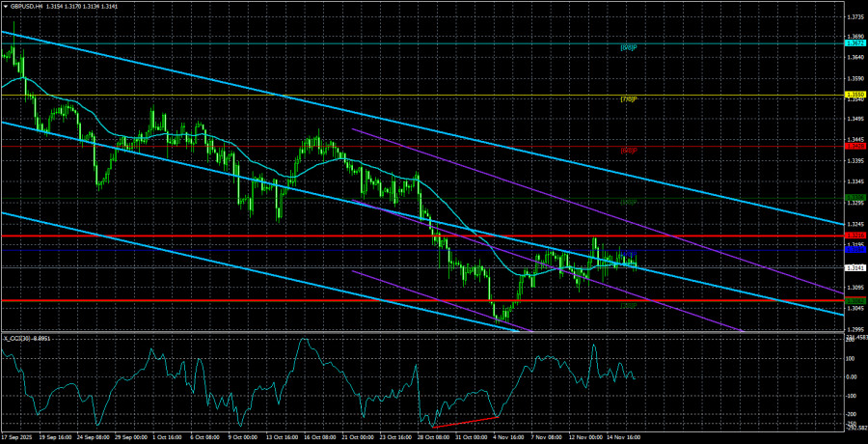Select the red divergence line in CCI panel

[x=466, y=422]
